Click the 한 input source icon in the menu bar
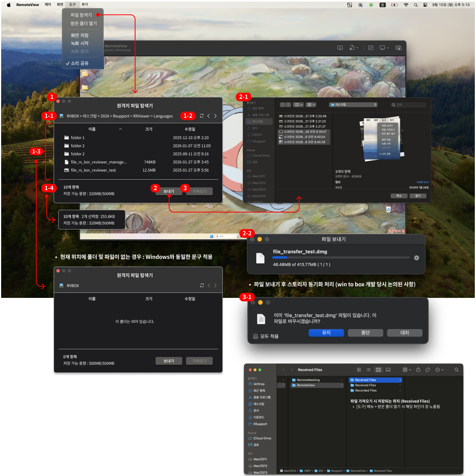476x476 pixels. (383, 5)
